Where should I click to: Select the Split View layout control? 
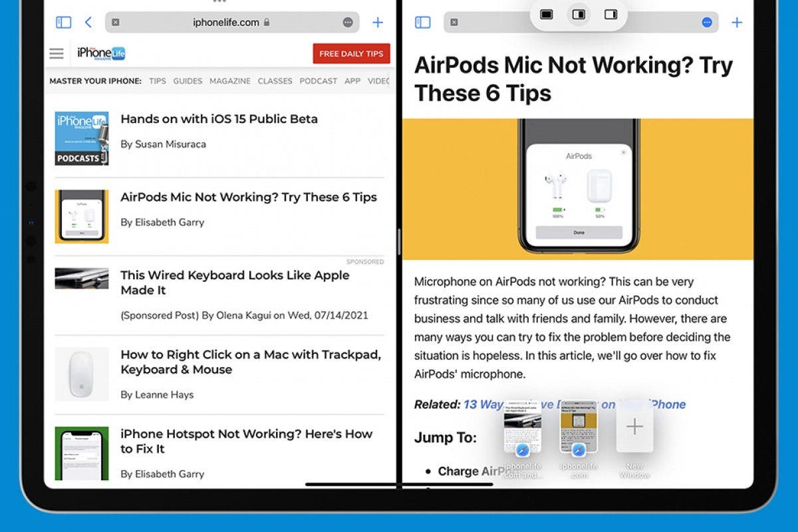click(578, 13)
